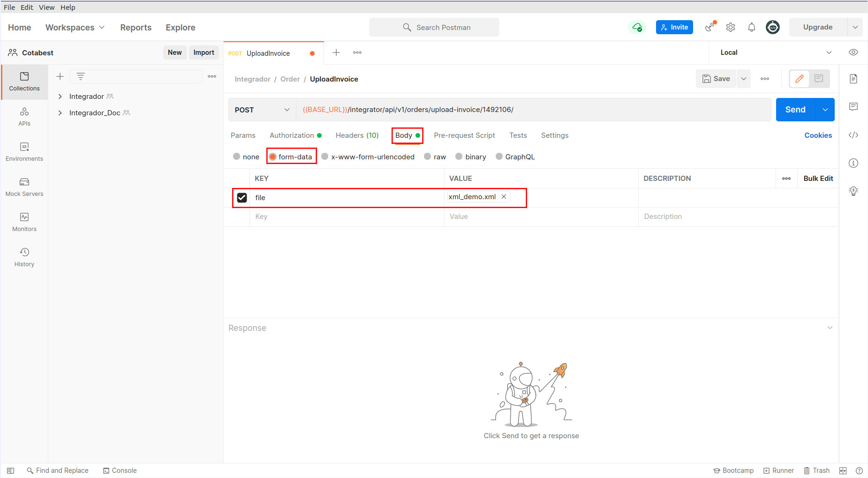Viewport: 868px width, 478px height.
Task: Create a new collection with the plus icon
Action: tap(60, 76)
